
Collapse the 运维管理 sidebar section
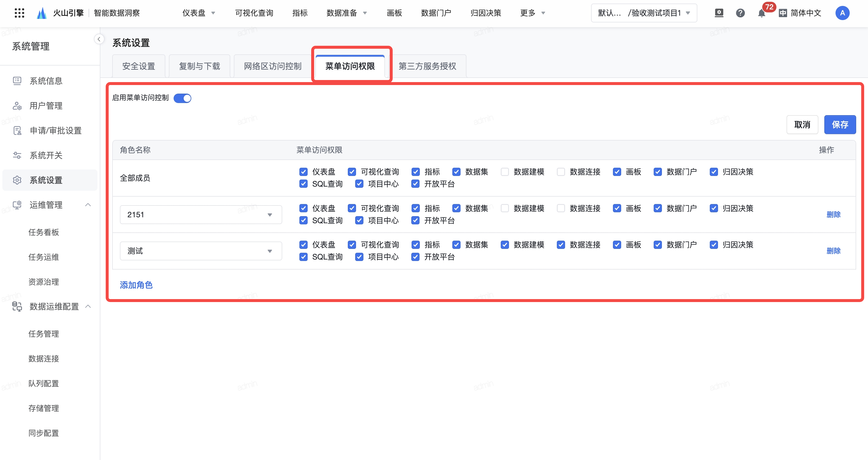[x=88, y=205]
